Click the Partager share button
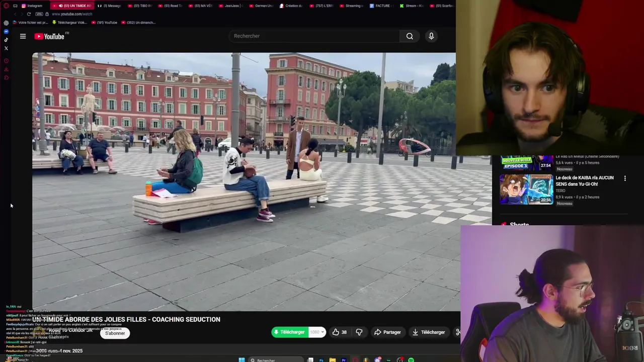 pyautogui.click(x=387, y=332)
